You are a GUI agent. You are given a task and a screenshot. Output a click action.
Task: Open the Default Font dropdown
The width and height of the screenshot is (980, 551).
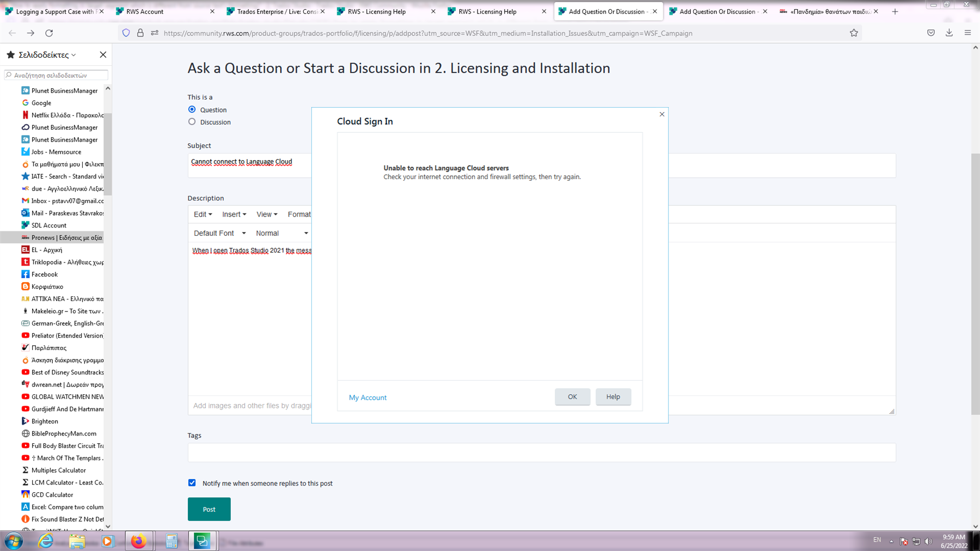click(x=218, y=232)
